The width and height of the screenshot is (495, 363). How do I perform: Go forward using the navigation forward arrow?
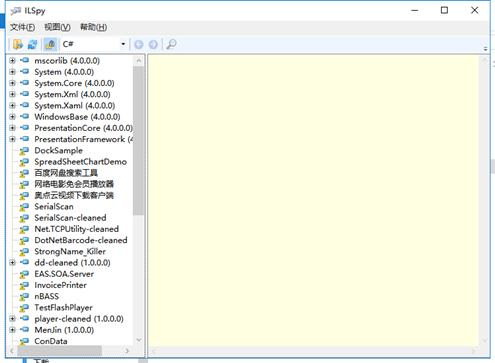(x=153, y=44)
